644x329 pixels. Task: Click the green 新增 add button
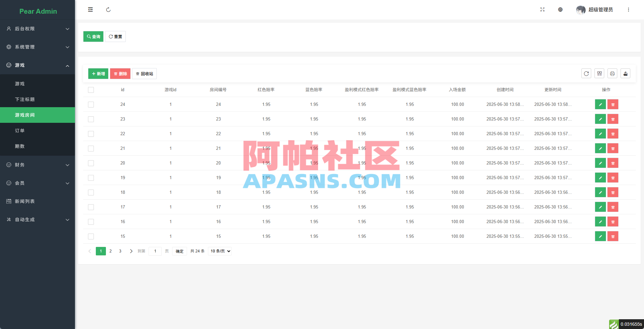coord(98,74)
